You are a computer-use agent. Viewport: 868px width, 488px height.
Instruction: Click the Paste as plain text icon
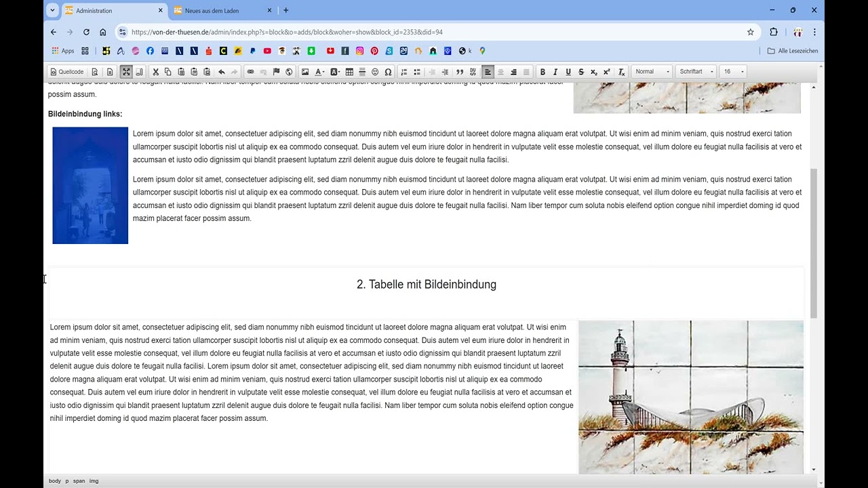pyautogui.click(x=194, y=72)
